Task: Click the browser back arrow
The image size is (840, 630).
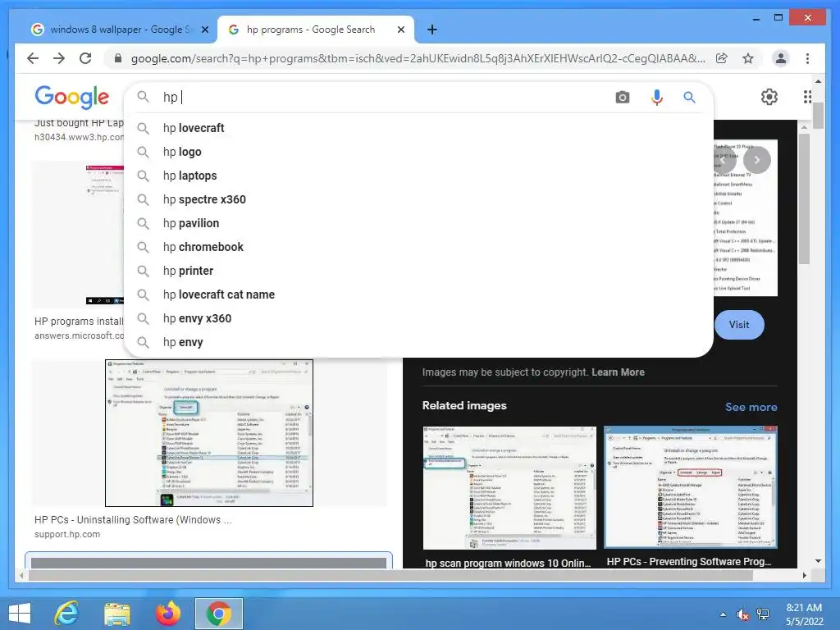Action: 33,58
